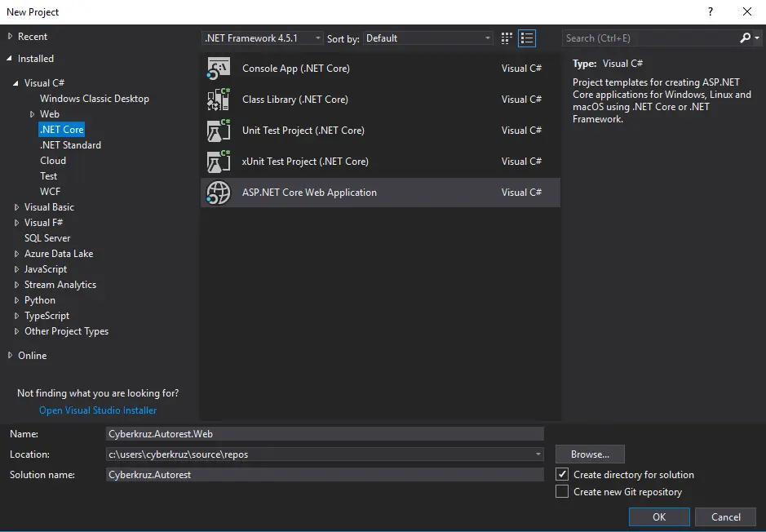
Task: Select the Console App (.NET Core) template icon
Action: (219, 69)
